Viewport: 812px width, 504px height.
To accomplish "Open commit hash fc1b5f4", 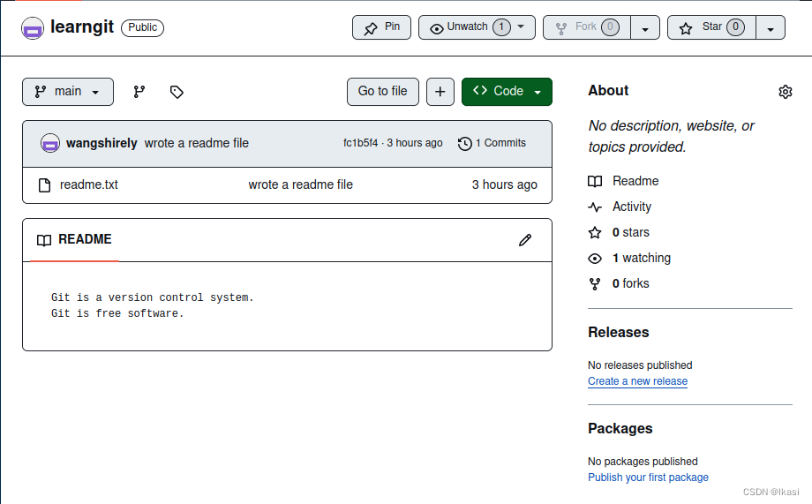I will tap(360, 143).
